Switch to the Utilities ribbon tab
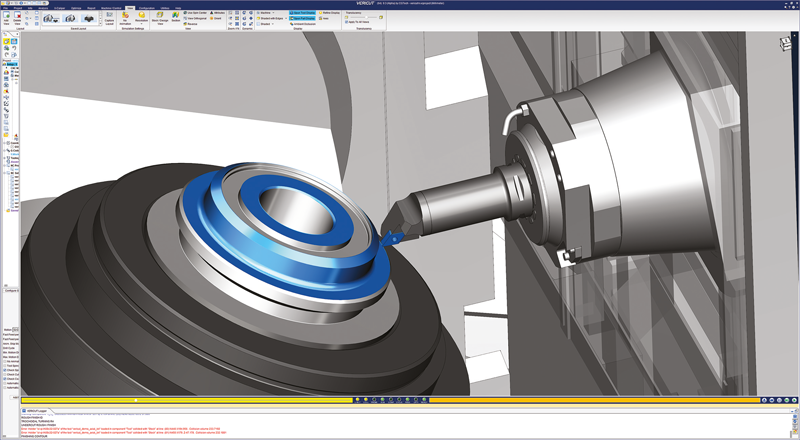800x440 pixels. [x=165, y=8]
